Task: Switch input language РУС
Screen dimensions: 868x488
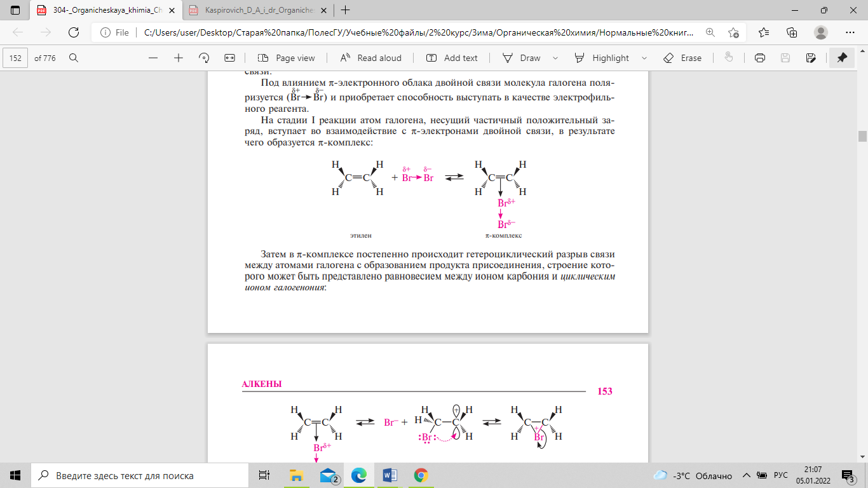Action: click(x=781, y=475)
